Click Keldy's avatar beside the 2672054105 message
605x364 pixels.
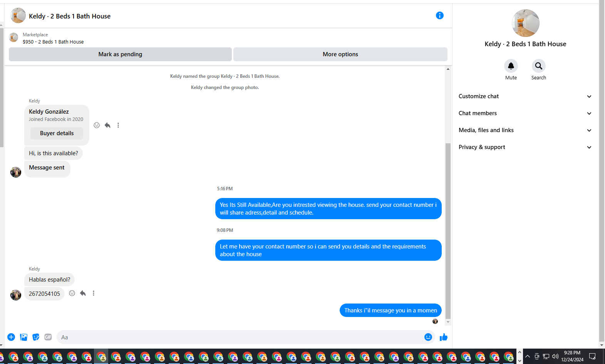[16, 295]
